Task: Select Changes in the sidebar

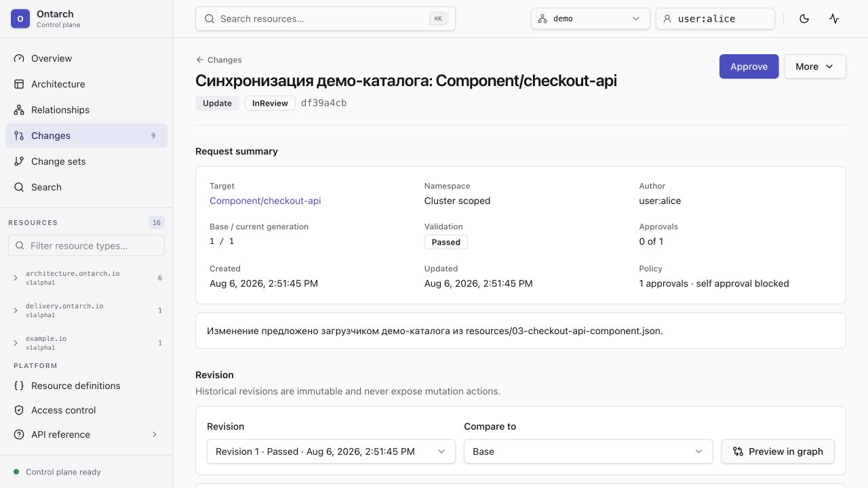Action: 86,136
